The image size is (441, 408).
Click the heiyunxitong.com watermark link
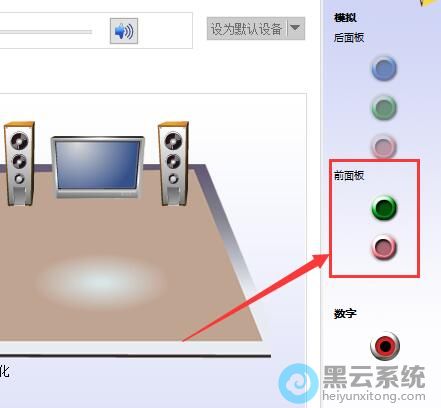[x=374, y=396]
